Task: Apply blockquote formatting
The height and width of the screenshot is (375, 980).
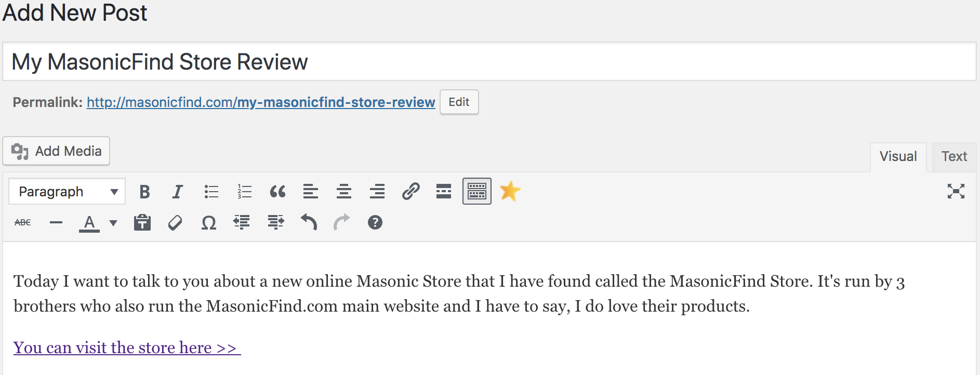Action: click(x=277, y=192)
